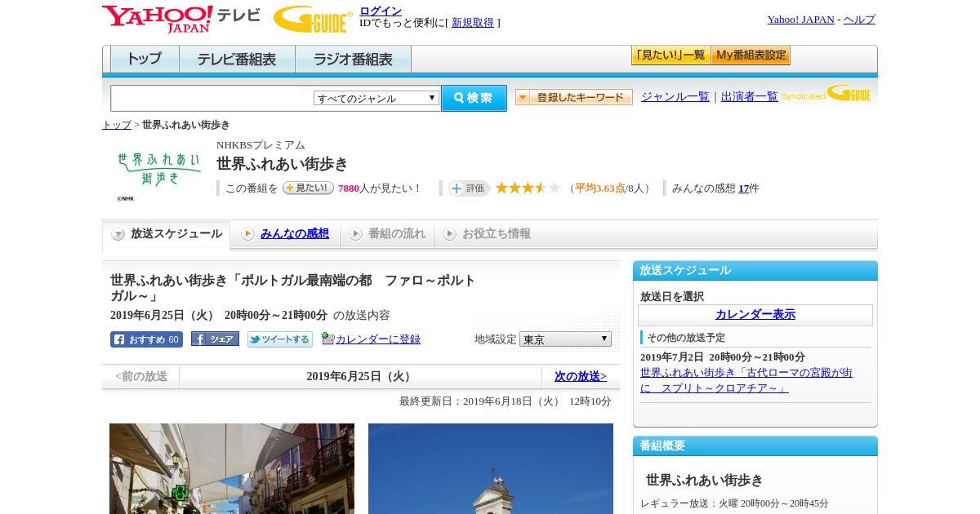Open the すべてのジャンル genre dropdown
This screenshot has width=980, height=514.
click(x=376, y=98)
